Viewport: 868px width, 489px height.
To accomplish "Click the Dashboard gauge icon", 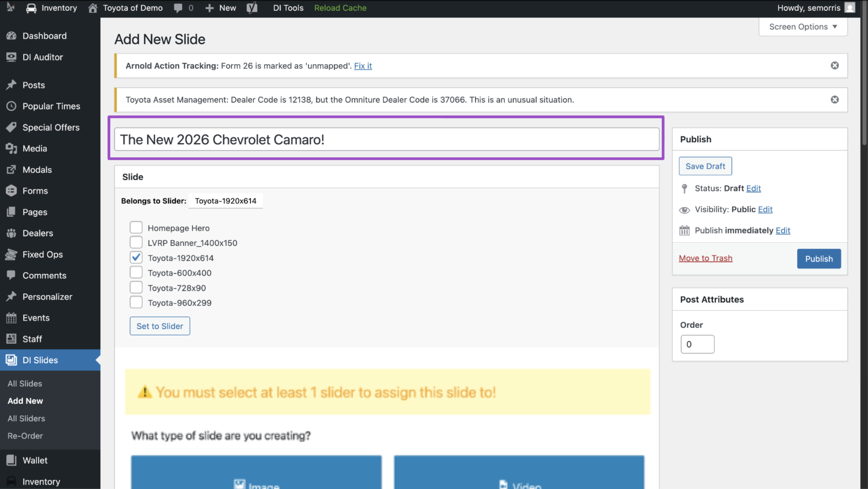I will pos(11,36).
